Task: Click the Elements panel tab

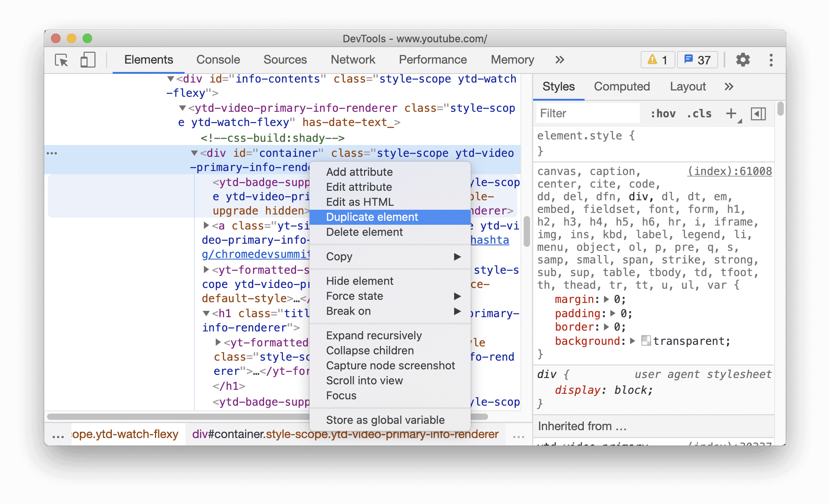Action: [149, 60]
